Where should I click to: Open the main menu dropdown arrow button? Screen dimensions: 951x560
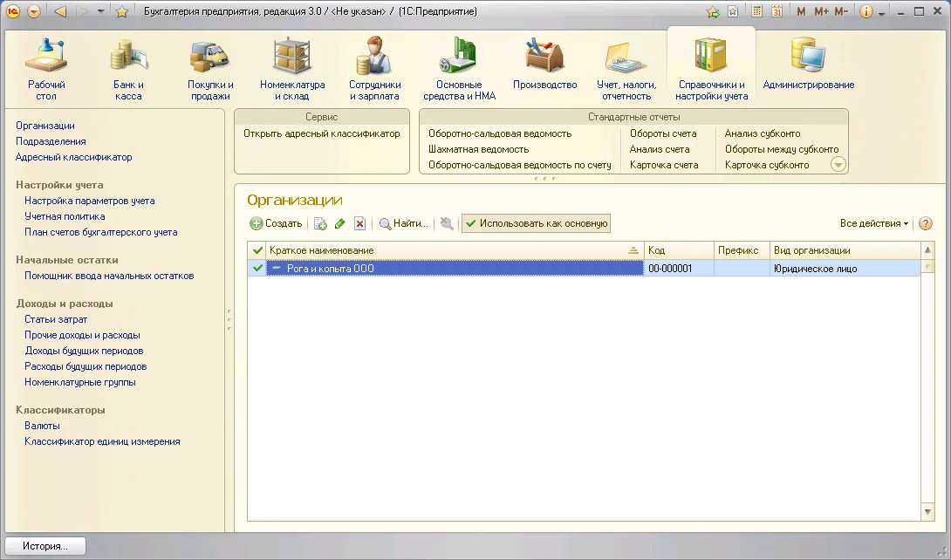pyautogui.click(x=34, y=11)
